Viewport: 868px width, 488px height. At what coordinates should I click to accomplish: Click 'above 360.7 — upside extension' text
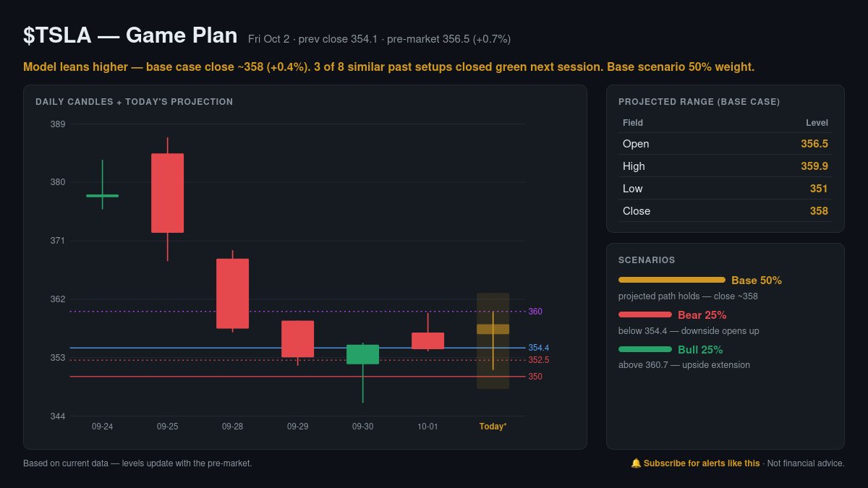click(x=684, y=365)
